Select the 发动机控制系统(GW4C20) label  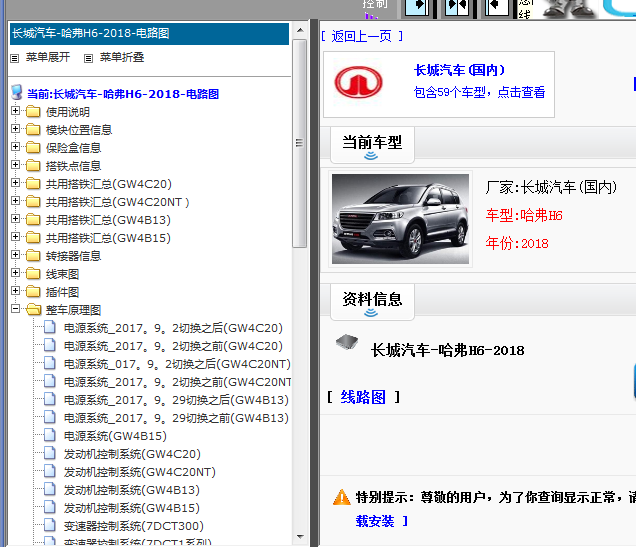pyautogui.click(x=132, y=454)
